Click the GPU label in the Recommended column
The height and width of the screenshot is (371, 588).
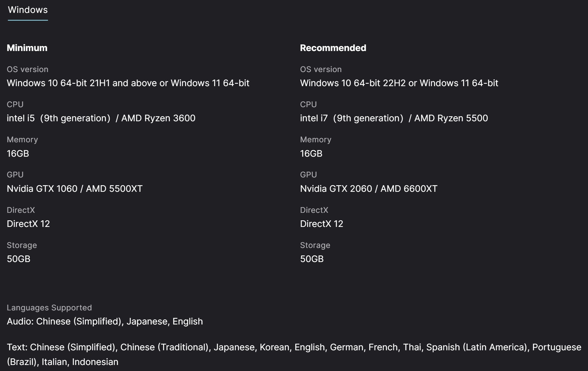pyautogui.click(x=308, y=175)
